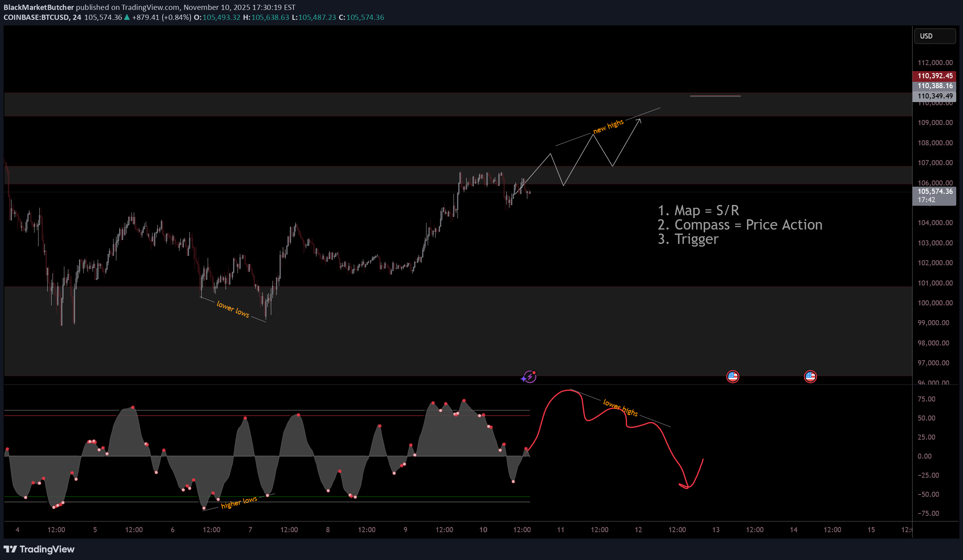Click the purple lightning news-flash icon
This screenshot has width=963, height=560.
click(x=529, y=377)
